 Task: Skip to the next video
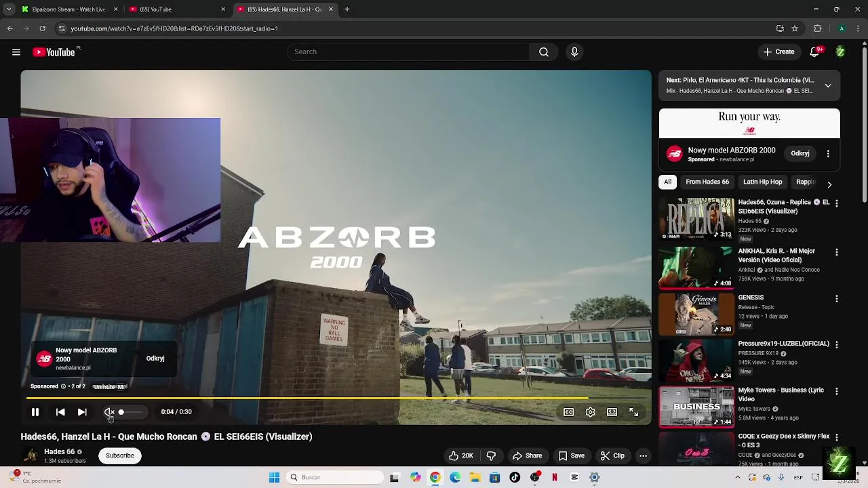click(x=82, y=412)
